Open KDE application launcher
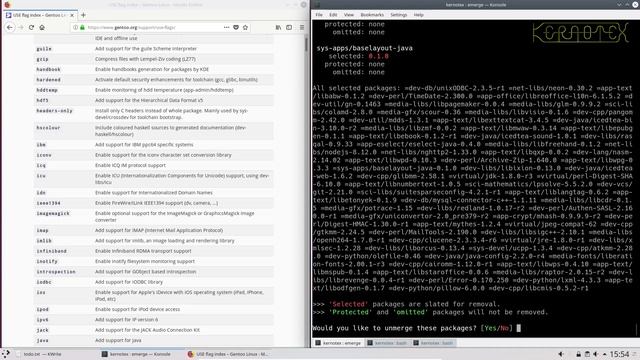The image size is (640, 360). coord(6,354)
